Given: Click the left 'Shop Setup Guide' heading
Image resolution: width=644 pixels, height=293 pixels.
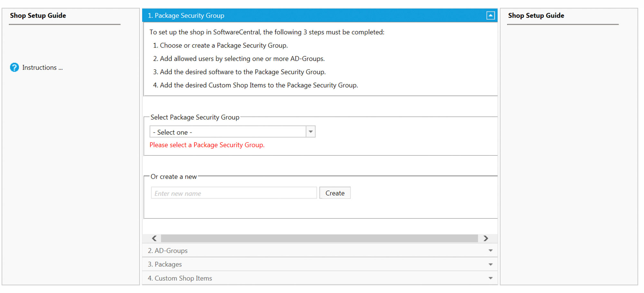Looking at the screenshot, I should pyautogui.click(x=38, y=15).
